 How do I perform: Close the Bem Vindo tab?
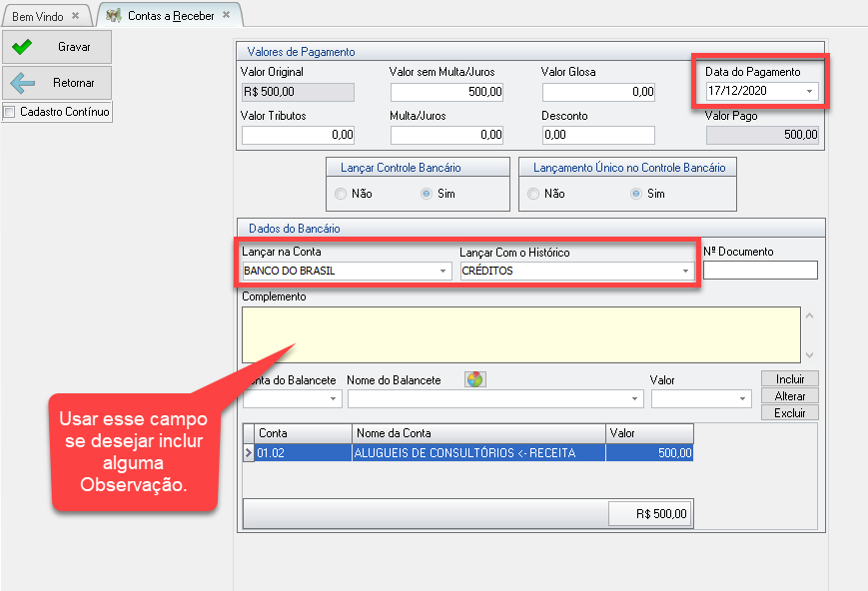pos(75,16)
